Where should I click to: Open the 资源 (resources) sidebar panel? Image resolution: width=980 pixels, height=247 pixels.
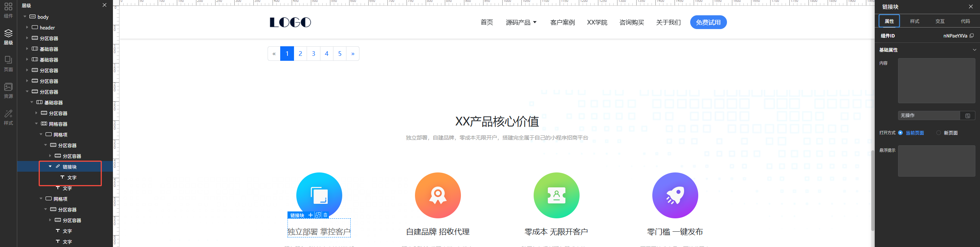[8, 90]
